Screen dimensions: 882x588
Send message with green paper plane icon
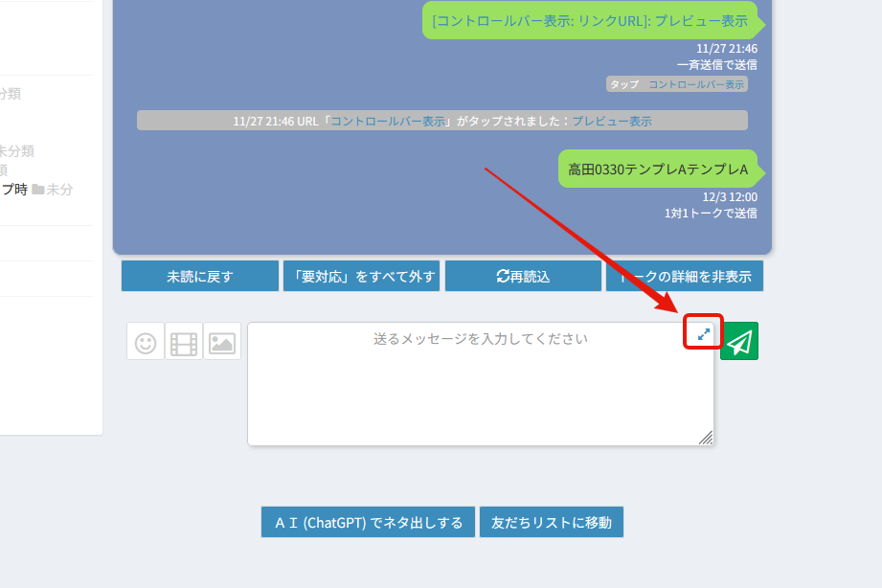point(739,341)
